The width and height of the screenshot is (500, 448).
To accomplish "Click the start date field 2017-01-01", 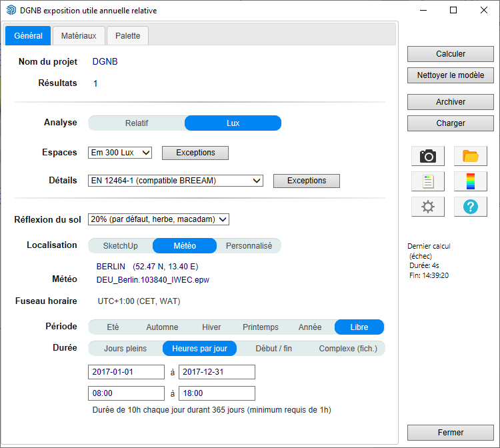I will click(126, 372).
